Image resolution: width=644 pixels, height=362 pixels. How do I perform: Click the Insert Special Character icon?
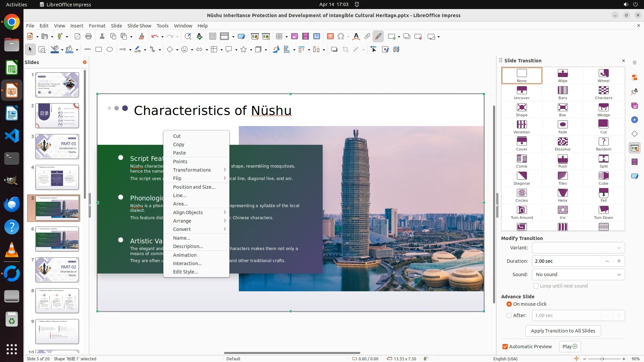click(341, 37)
